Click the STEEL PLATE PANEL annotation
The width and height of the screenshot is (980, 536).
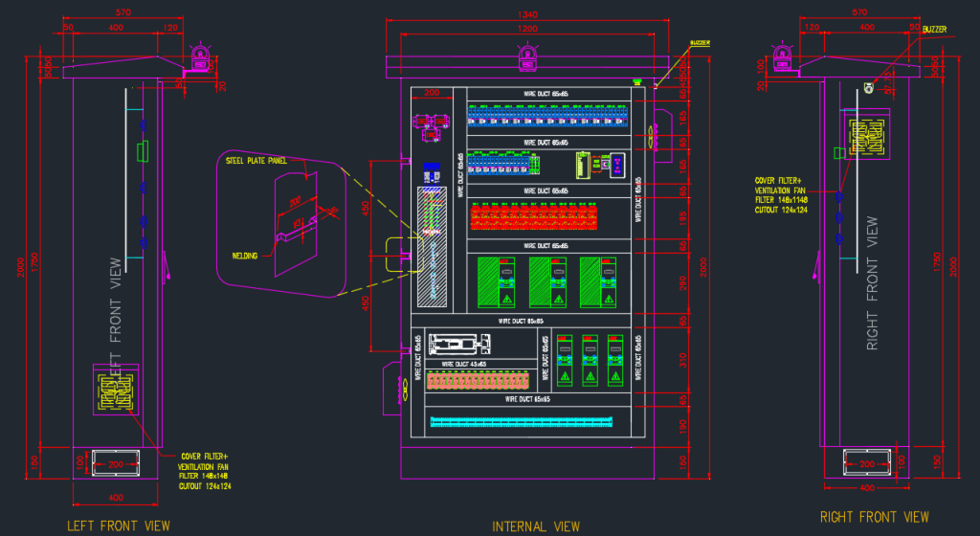[x=256, y=162]
